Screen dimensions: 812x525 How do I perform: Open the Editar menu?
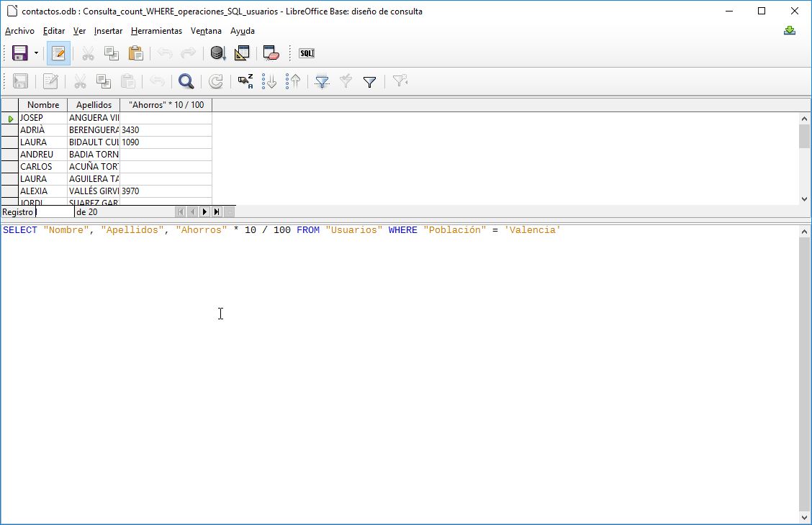[54, 31]
